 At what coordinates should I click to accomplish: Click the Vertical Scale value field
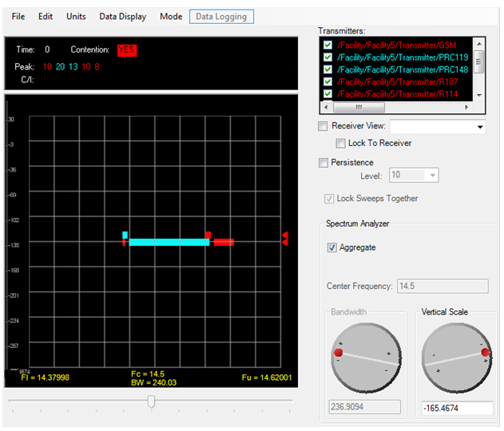point(456,408)
